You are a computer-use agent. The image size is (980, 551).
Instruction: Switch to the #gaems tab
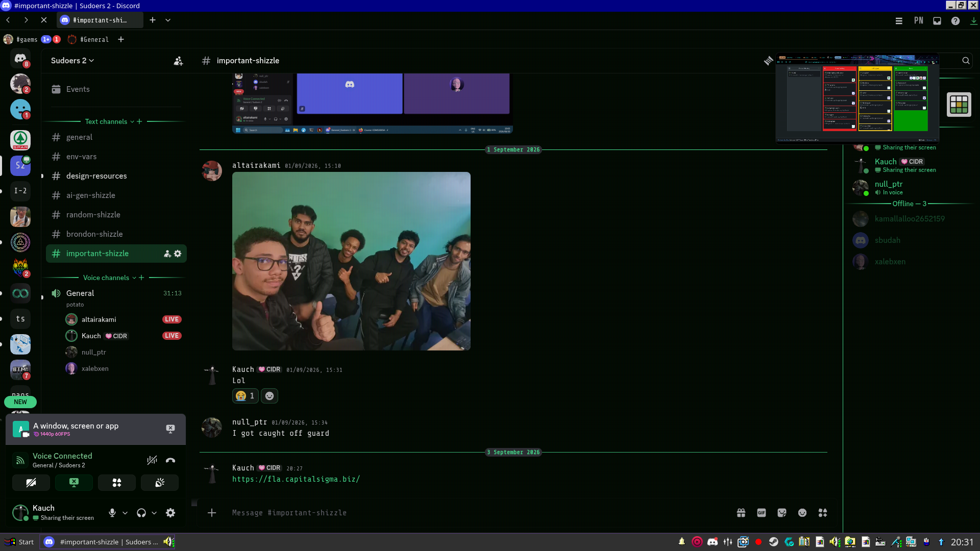tap(32, 39)
